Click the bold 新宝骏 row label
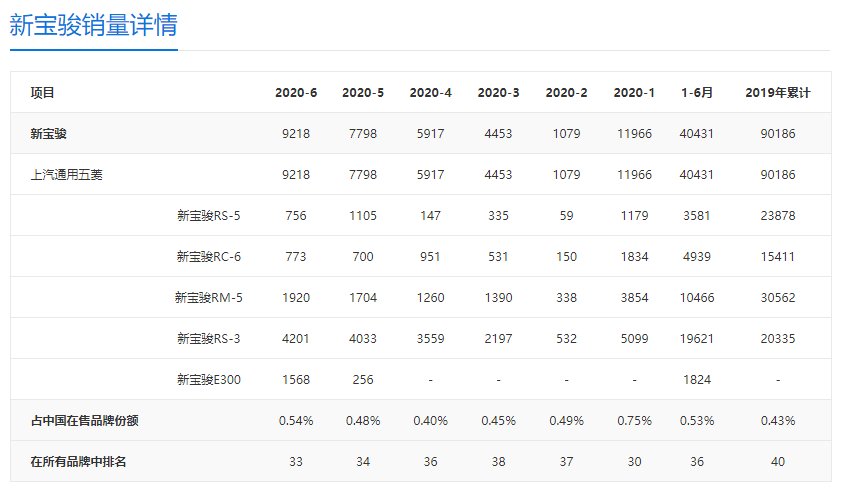848x490 pixels. (x=49, y=133)
